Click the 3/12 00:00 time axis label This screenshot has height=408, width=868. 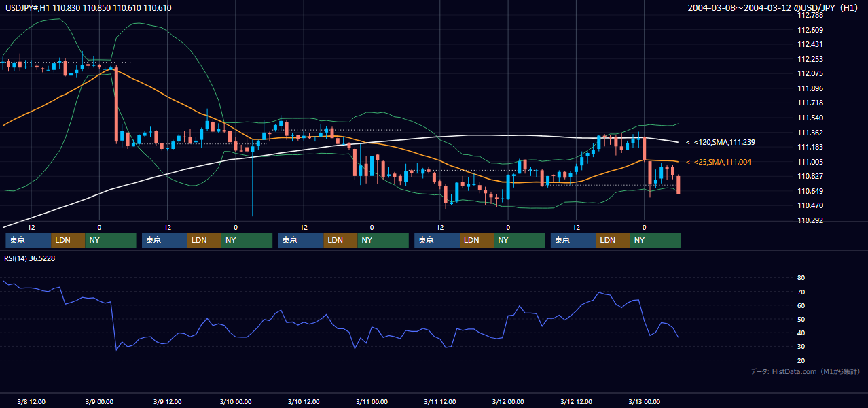508,401
